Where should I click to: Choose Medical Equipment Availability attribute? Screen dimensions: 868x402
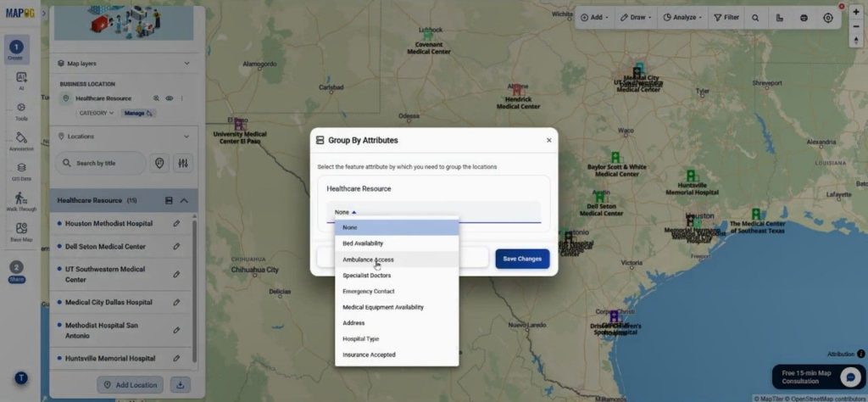click(397, 307)
